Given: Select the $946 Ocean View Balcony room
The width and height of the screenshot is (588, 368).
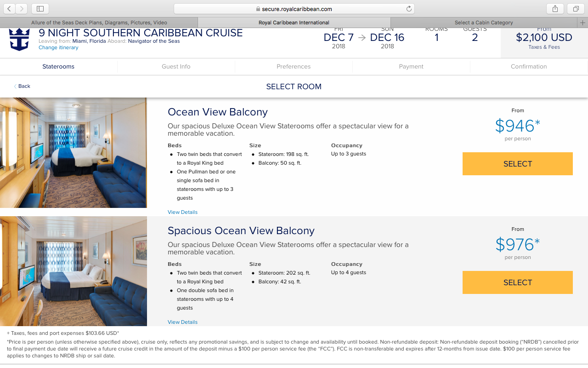Looking at the screenshot, I should (x=517, y=164).
